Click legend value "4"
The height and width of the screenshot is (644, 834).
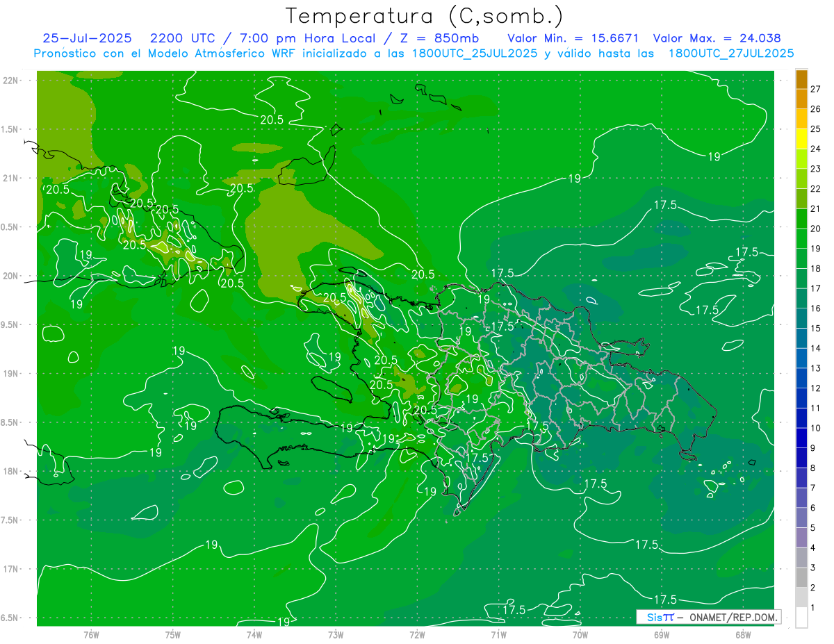(812, 547)
